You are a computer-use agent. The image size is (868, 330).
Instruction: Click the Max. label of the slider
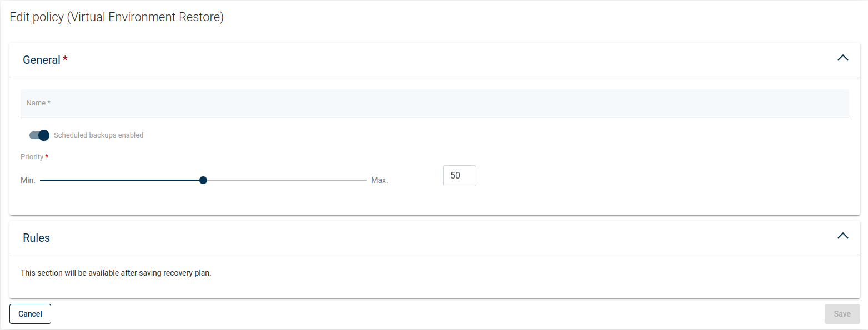tap(379, 180)
